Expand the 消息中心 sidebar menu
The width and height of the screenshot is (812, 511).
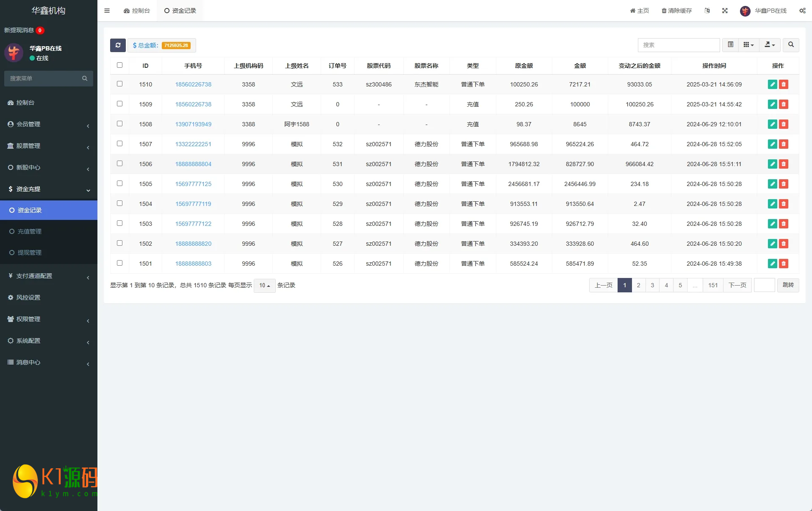coord(49,362)
